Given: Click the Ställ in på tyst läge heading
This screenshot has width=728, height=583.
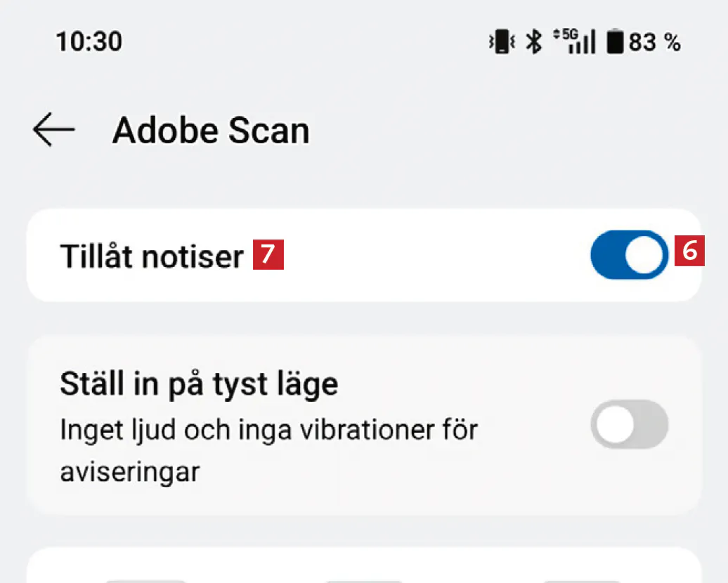Looking at the screenshot, I should [199, 384].
